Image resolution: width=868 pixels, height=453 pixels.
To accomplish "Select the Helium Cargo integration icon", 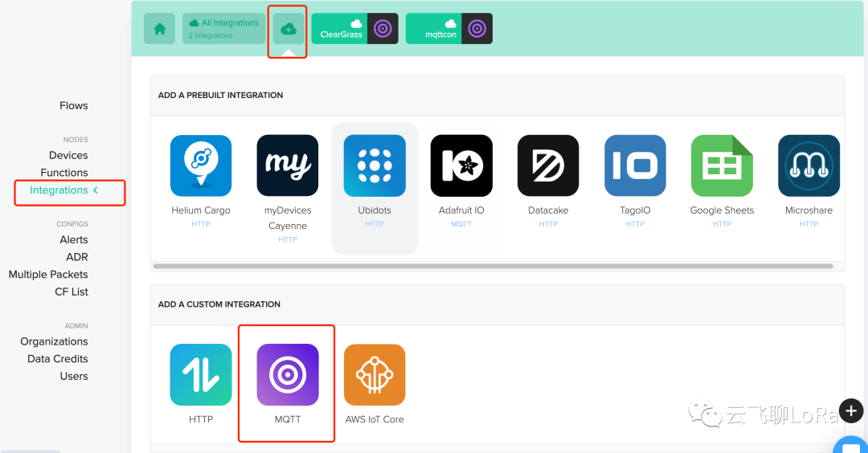I will click(x=201, y=165).
